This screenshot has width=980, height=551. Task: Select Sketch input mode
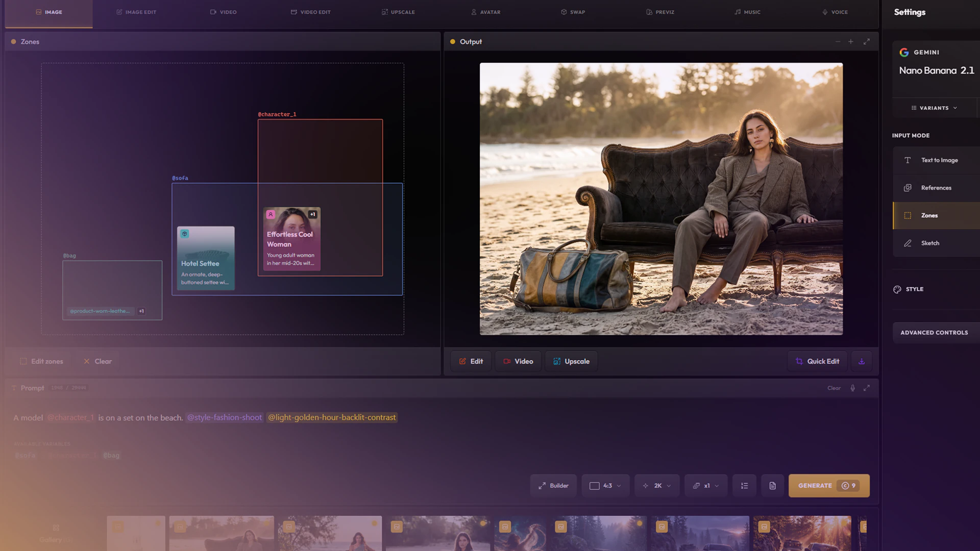936,243
